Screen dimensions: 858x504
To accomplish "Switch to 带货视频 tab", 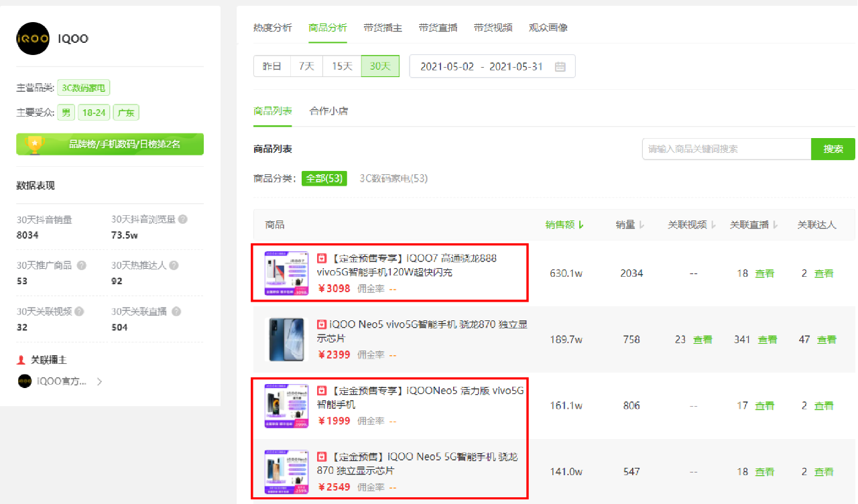I will click(493, 27).
